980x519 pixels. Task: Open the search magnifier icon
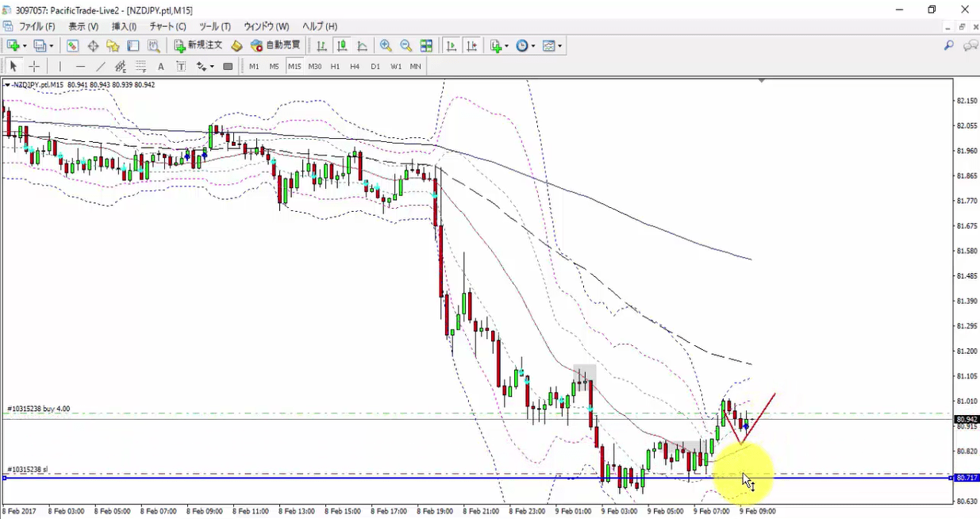tap(948, 46)
